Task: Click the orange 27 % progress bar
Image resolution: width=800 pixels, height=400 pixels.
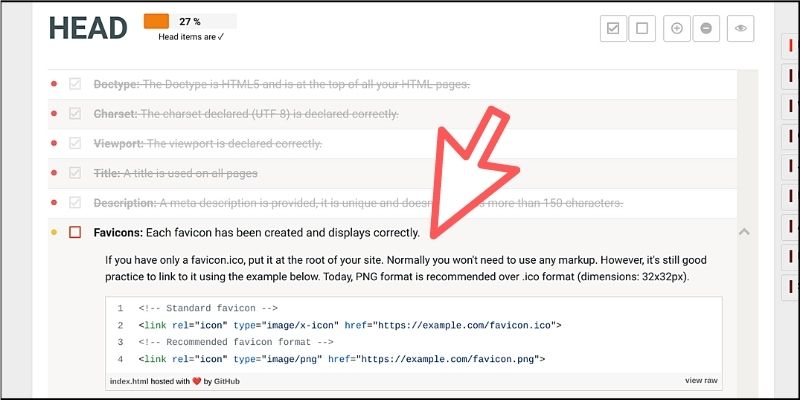Action: (157, 21)
